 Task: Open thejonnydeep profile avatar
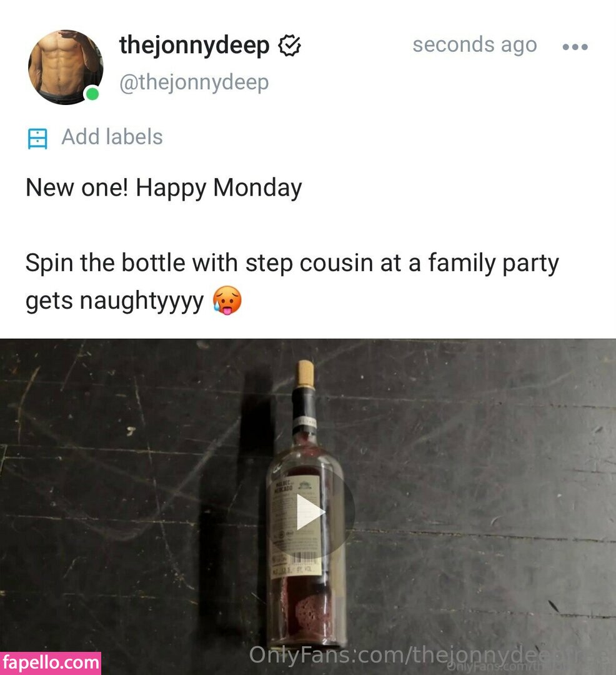tap(66, 67)
